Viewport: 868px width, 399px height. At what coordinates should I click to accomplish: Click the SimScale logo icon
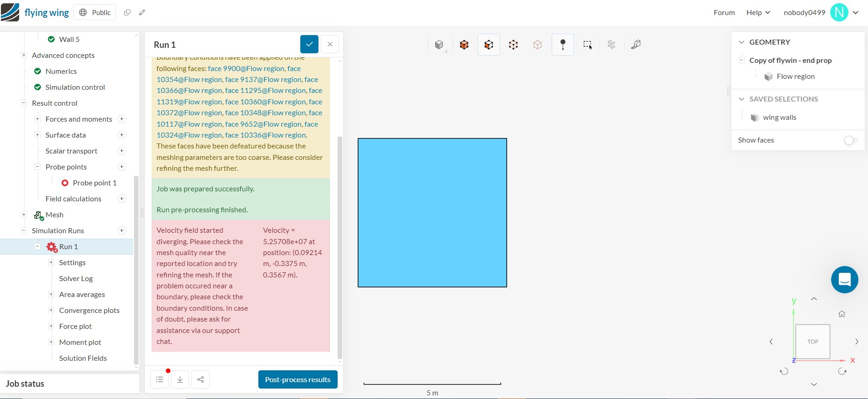click(10, 12)
